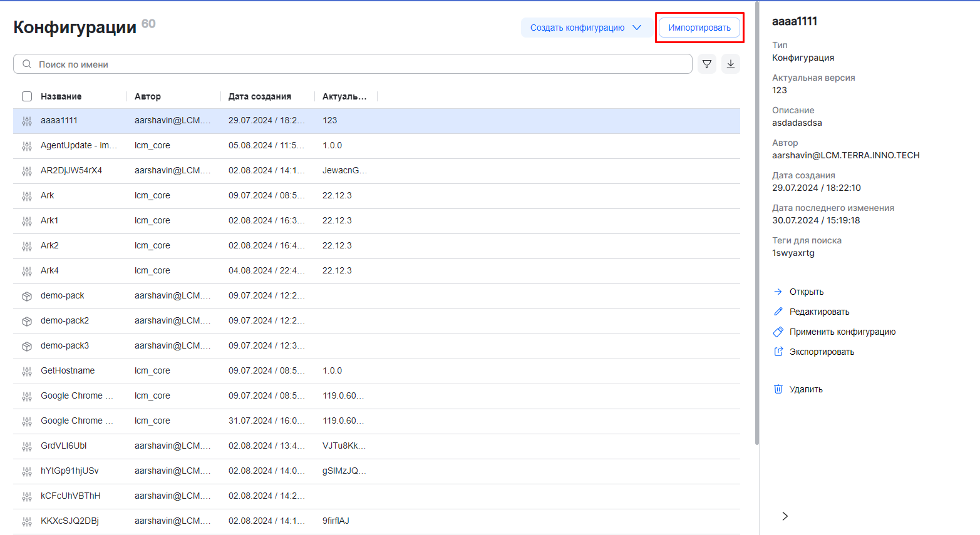Click the configuration icon of GetHostname row
The width and height of the screenshot is (980, 535).
(x=27, y=371)
